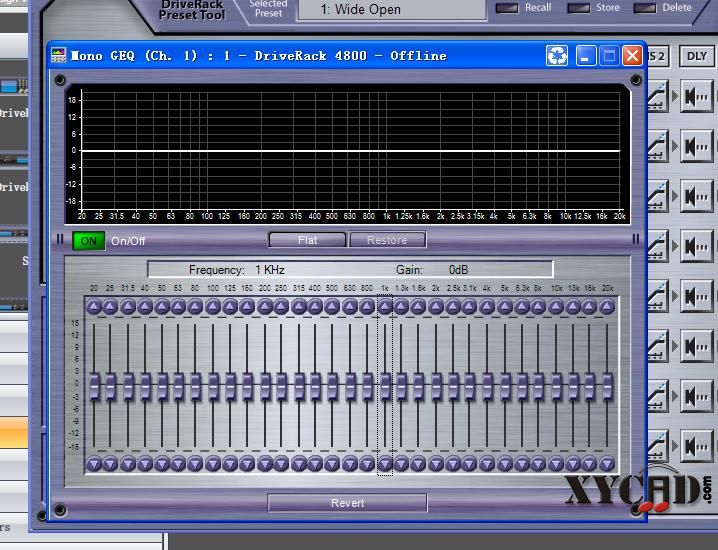Click the bottommost speaker output icon in rack
This screenshot has height=550, width=718.
tap(696, 446)
